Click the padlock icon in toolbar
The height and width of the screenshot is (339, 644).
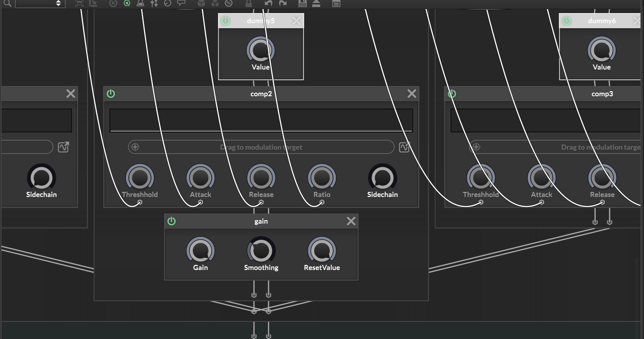pyautogui.click(x=248, y=3)
